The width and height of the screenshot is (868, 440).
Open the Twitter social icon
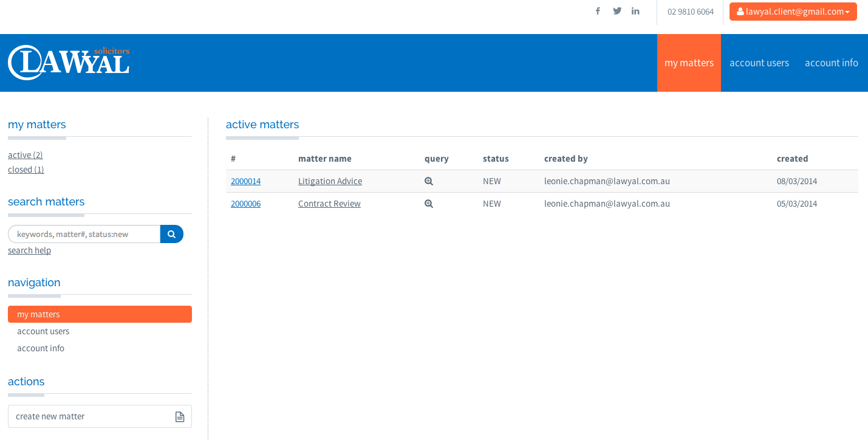(617, 11)
